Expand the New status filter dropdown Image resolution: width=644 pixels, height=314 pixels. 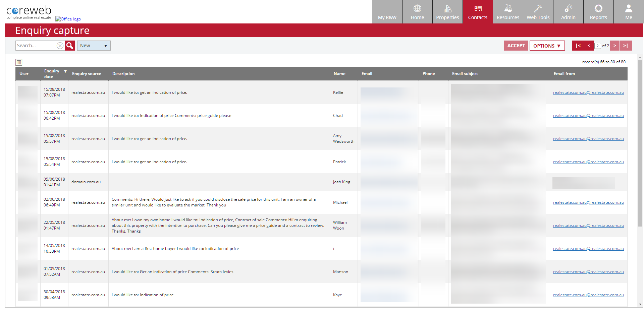tap(94, 46)
